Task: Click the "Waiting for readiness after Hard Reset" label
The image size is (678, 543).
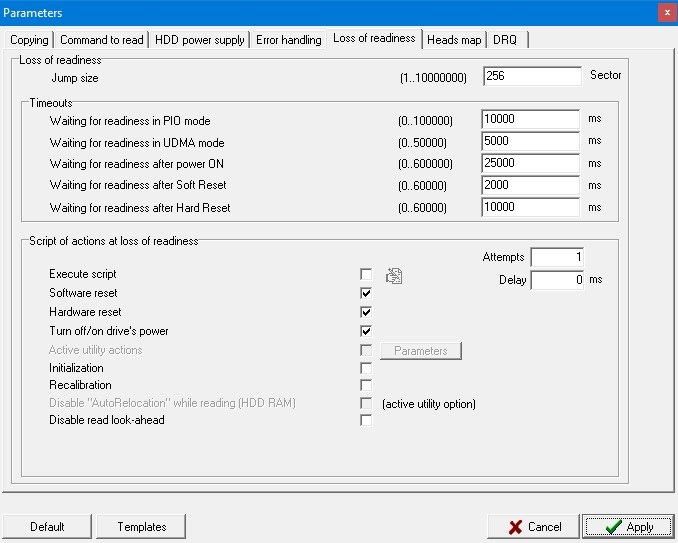Action: click(140, 208)
